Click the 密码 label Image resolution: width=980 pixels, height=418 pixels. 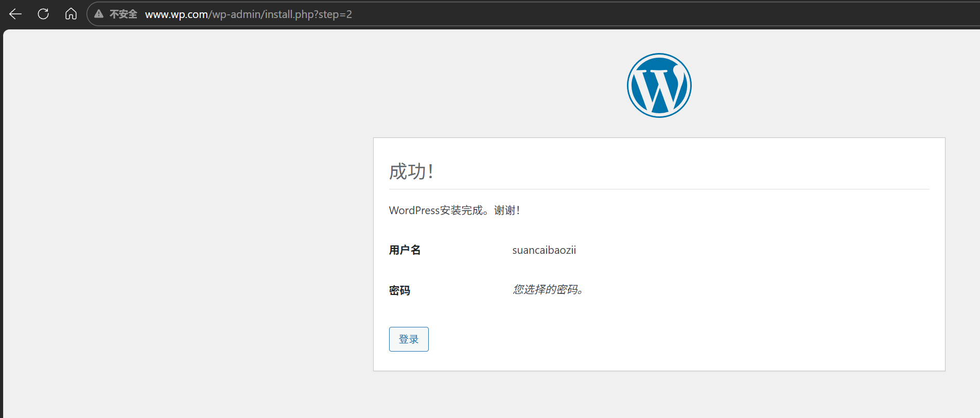pos(399,290)
